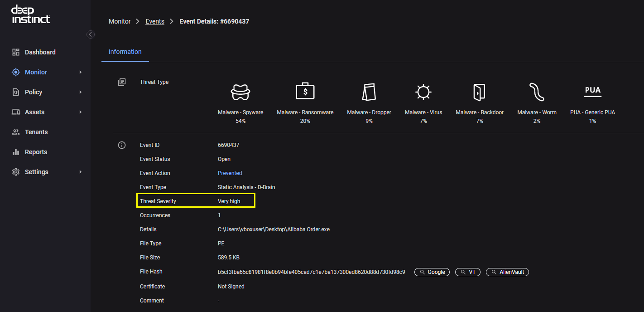The image size is (644, 312).
Task: Expand the Monitor submenu arrow
Action: click(81, 72)
